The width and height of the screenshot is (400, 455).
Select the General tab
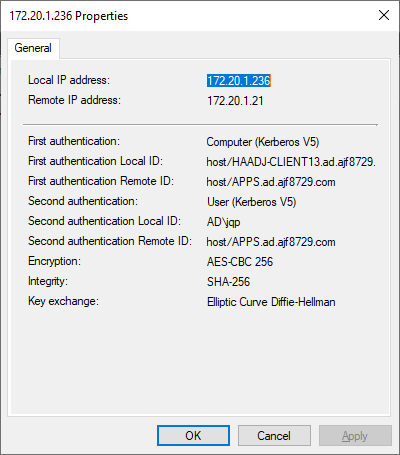pyautogui.click(x=33, y=48)
